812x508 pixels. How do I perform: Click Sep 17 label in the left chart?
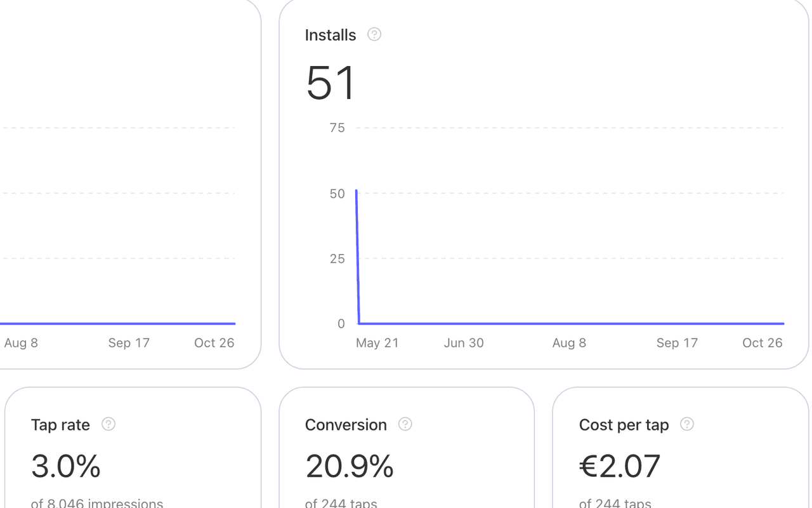[129, 343]
